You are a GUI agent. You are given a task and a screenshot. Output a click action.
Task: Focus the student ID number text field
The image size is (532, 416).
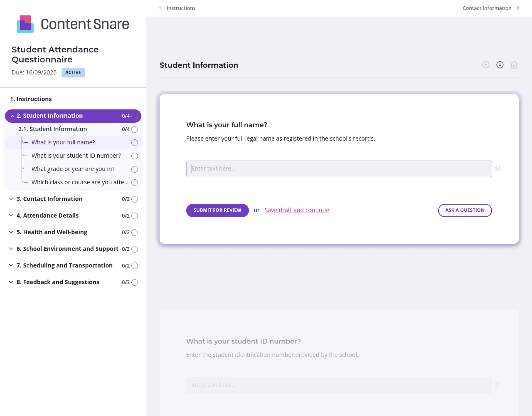(x=339, y=385)
